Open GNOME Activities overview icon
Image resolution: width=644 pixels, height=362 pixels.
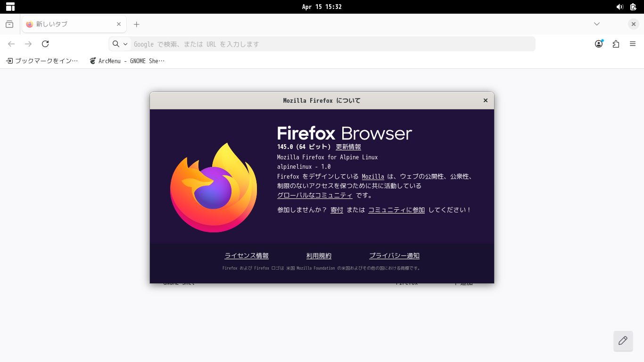[x=10, y=7]
